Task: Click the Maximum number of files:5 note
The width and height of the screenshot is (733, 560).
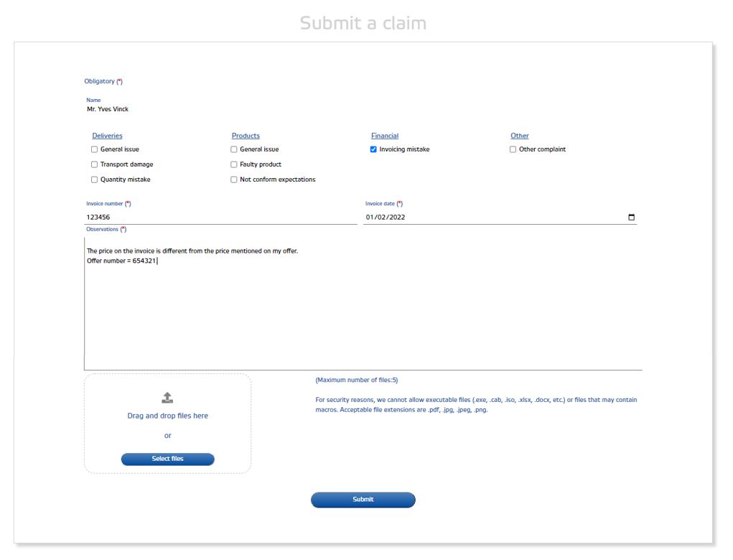Action: 356,380
